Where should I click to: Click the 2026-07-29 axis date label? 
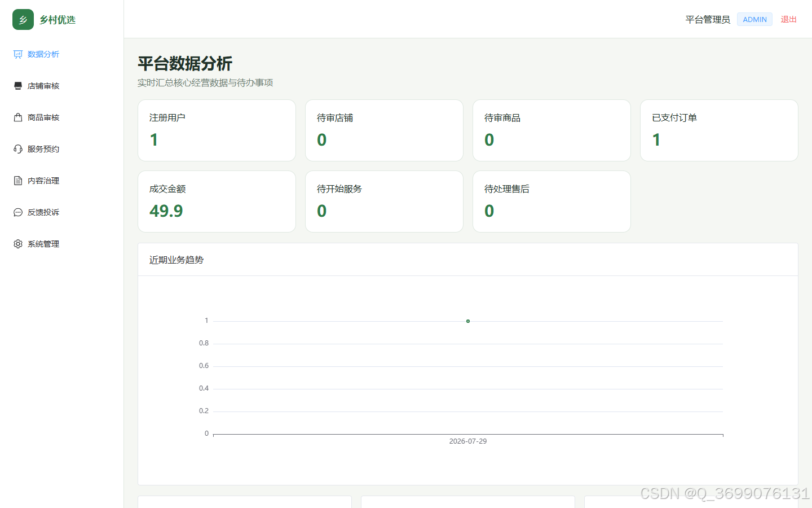pos(468,441)
